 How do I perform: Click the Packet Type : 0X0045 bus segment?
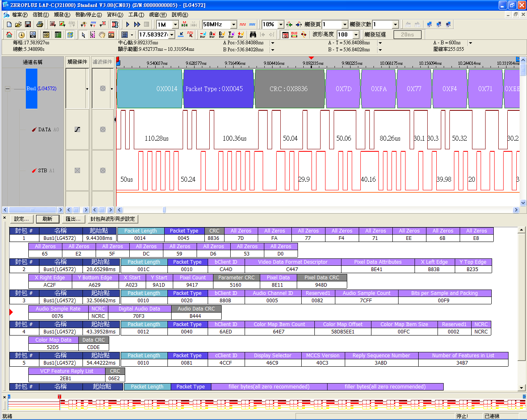click(218, 89)
